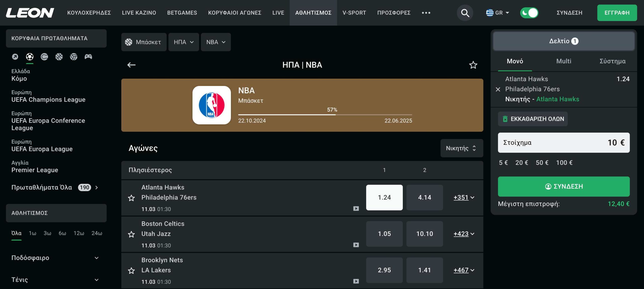Favorite the NBA league with header star
This screenshot has height=289, width=644.
tap(473, 65)
